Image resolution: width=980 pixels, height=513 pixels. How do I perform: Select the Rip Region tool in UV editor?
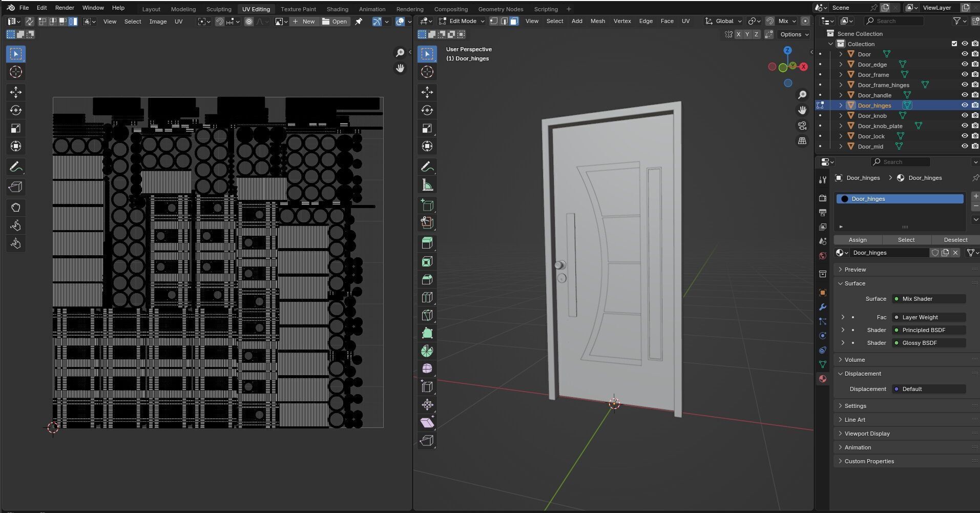click(x=16, y=187)
